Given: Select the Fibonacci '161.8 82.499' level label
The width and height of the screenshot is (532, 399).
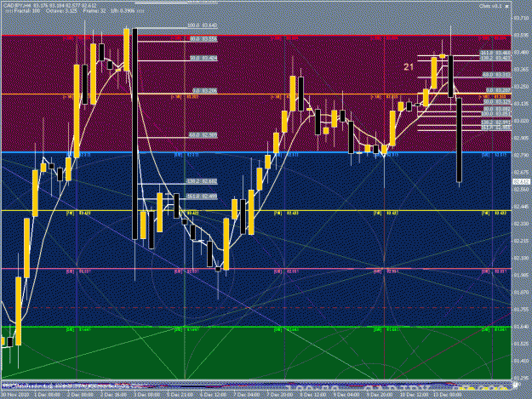Looking at the screenshot, I should (x=202, y=197).
